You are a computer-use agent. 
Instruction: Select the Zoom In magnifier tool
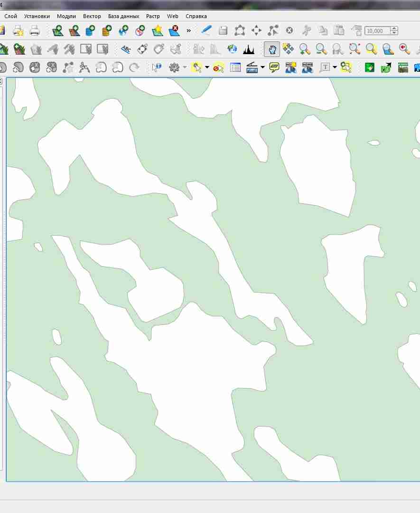tap(305, 49)
